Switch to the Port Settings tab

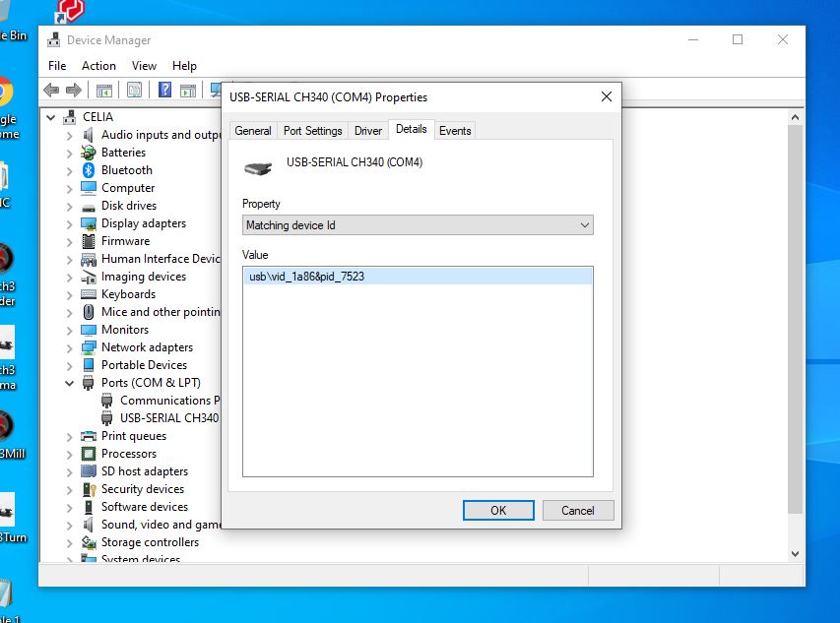313,131
